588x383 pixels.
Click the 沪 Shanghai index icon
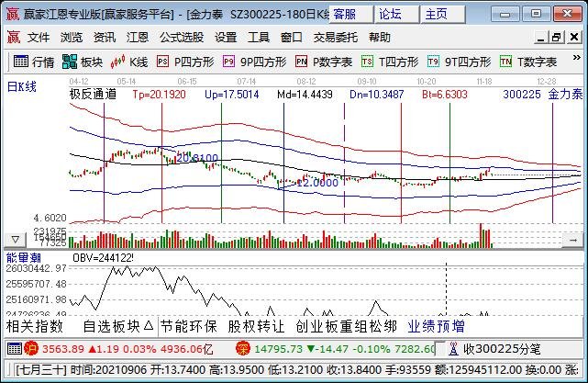click(31, 349)
